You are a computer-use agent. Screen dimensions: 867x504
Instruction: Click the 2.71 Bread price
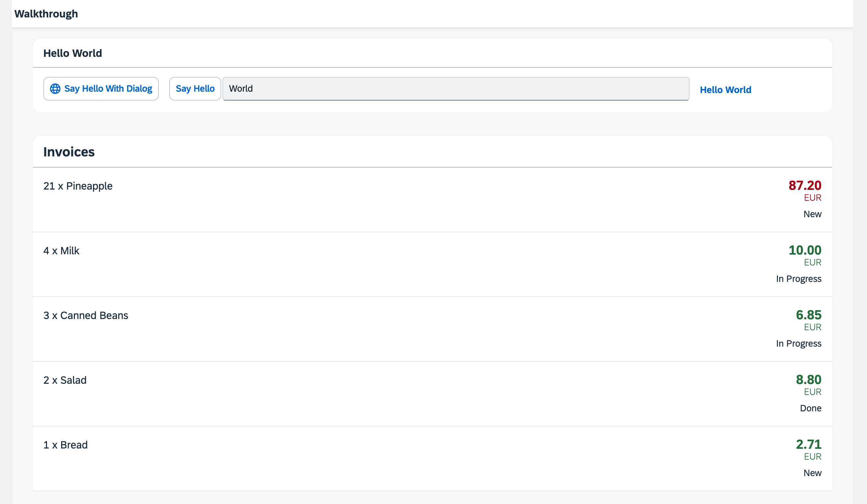(808, 444)
